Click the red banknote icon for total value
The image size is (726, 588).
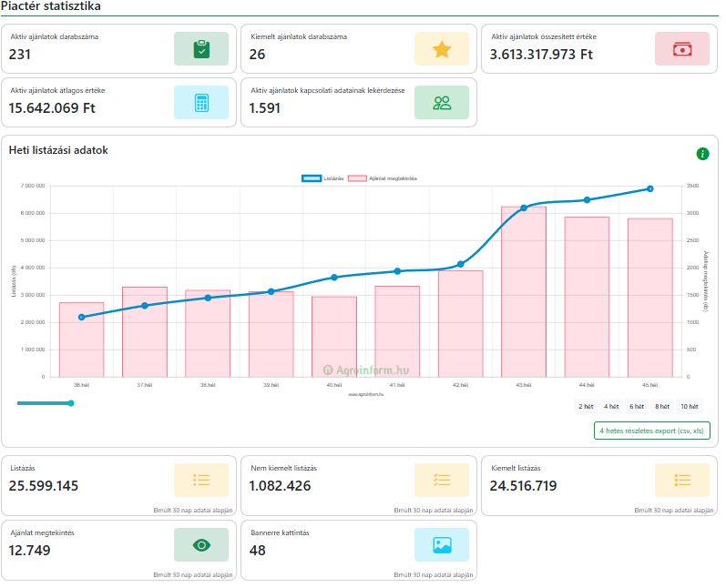682,49
